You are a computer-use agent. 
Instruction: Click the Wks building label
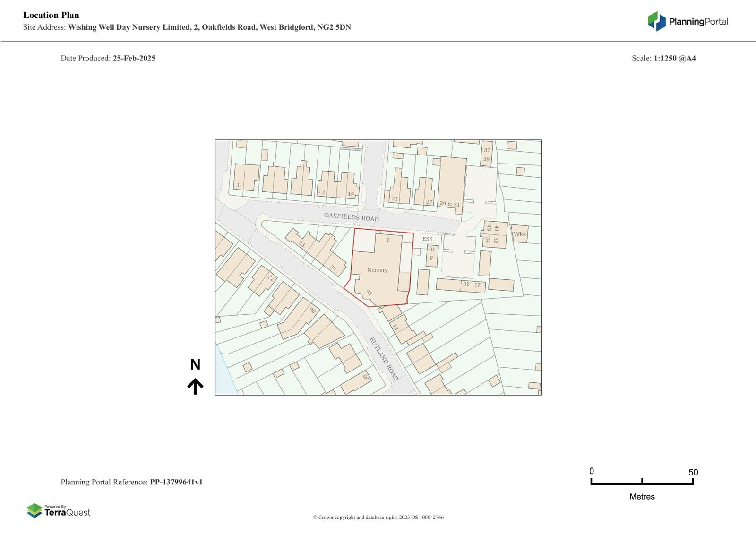pos(519,234)
